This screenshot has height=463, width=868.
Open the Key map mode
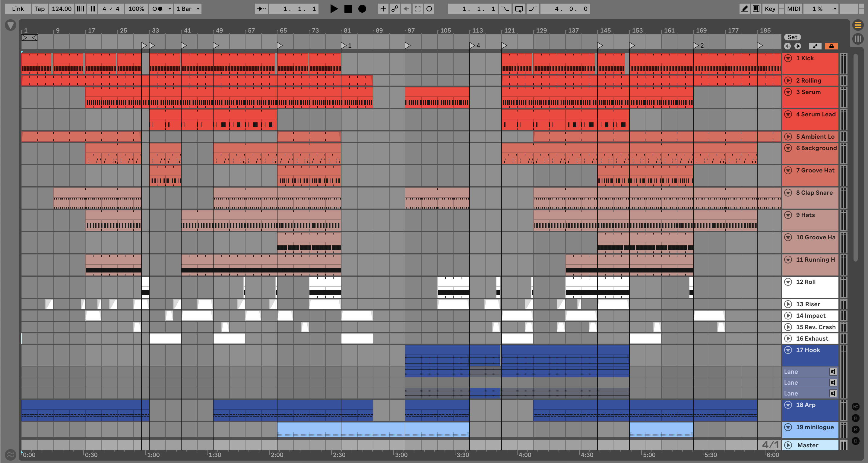[770, 9]
